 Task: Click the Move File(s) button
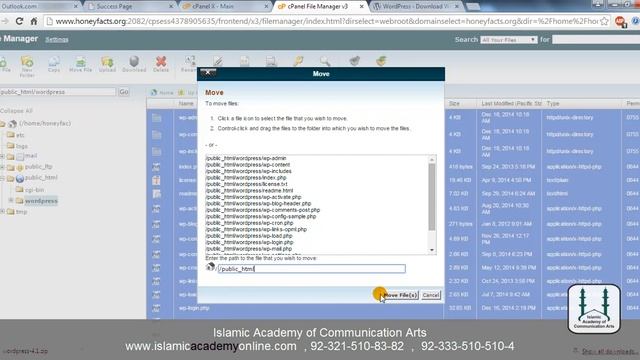[400, 295]
